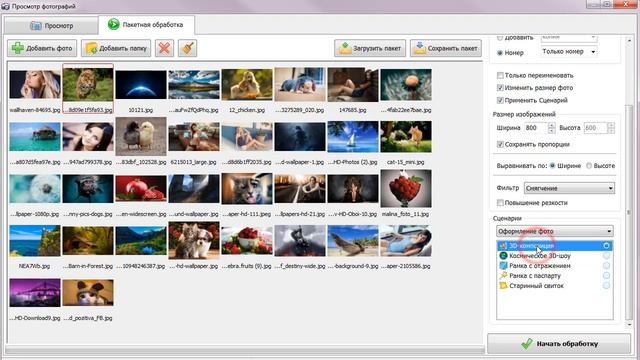Screen dimensions: 640x360
Task: Click Космическое 3D-шоу list label
Action: coord(540,256)
